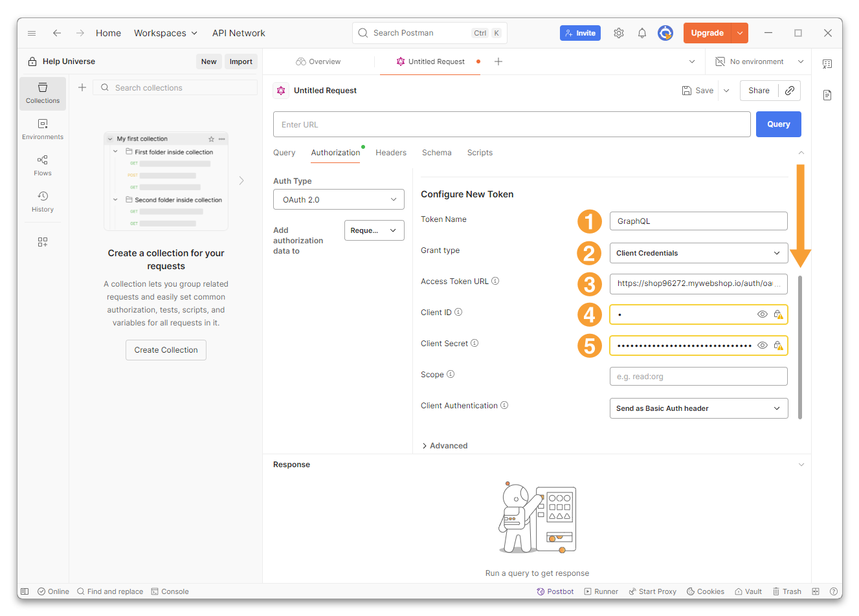Open the help icon in the status bar
The height and width of the screenshot is (616, 859).
[x=834, y=591]
